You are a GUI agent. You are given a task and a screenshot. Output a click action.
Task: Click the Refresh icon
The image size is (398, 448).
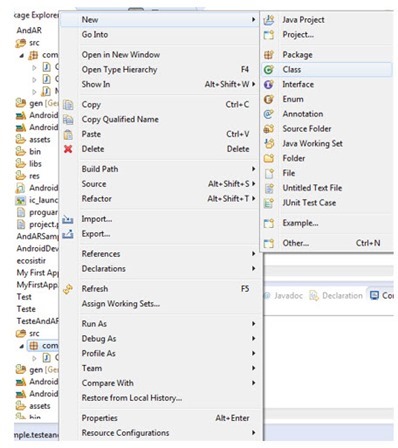click(x=68, y=289)
